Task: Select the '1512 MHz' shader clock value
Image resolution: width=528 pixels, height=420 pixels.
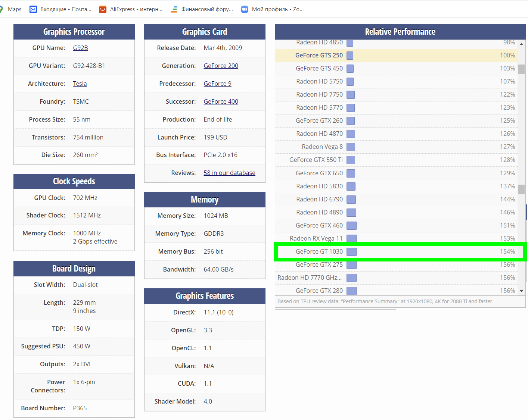Action: (87, 215)
